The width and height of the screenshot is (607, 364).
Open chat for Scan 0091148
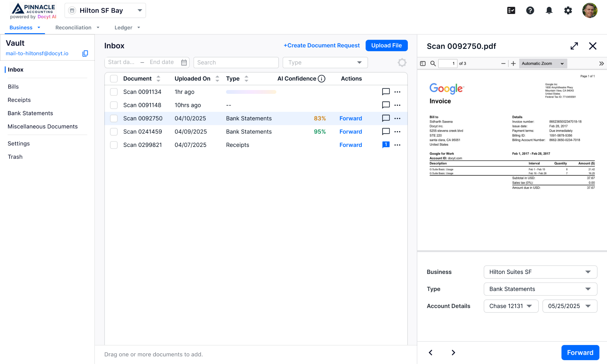[386, 105]
